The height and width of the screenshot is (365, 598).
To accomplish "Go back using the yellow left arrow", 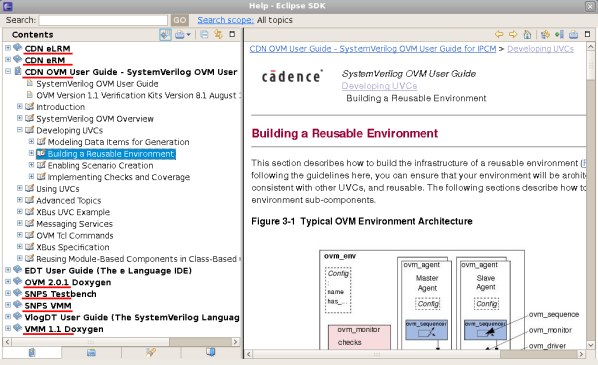I will 499,34.
